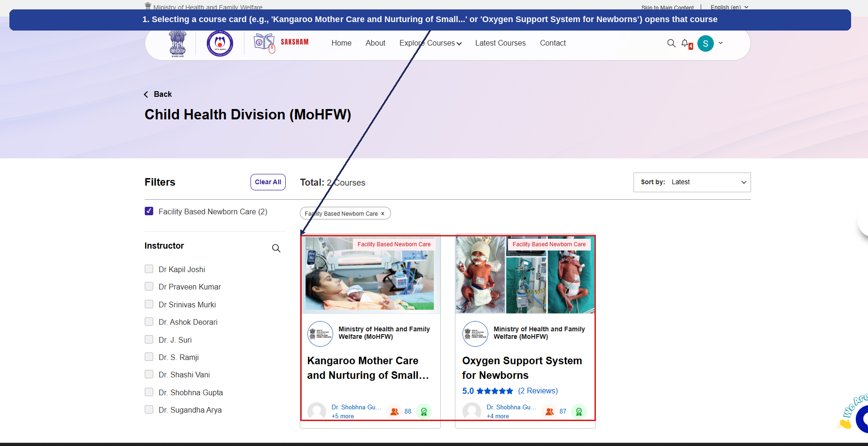Click MoHFW logo on Kangaroo course card
Image resolution: width=868 pixels, height=446 pixels.
(x=320, y=334)
